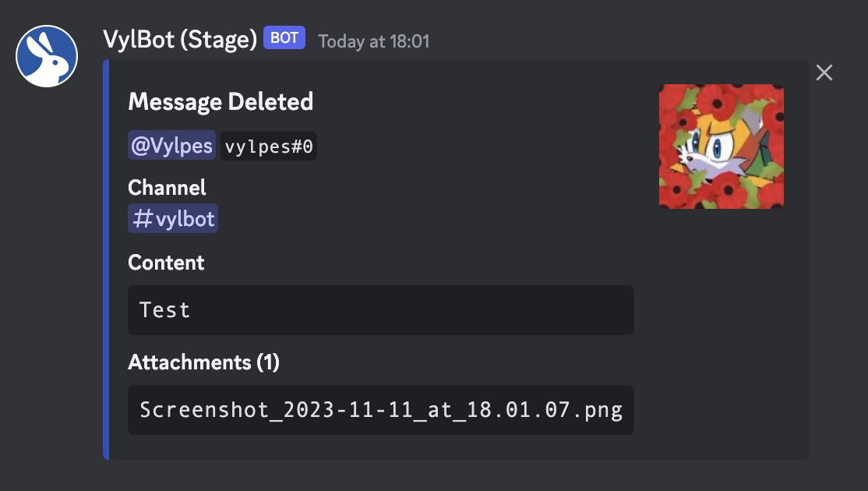The height and width of the screenshot is (491, 868).
Task: Remove the embed with the X icon
Action: [824, 72]
